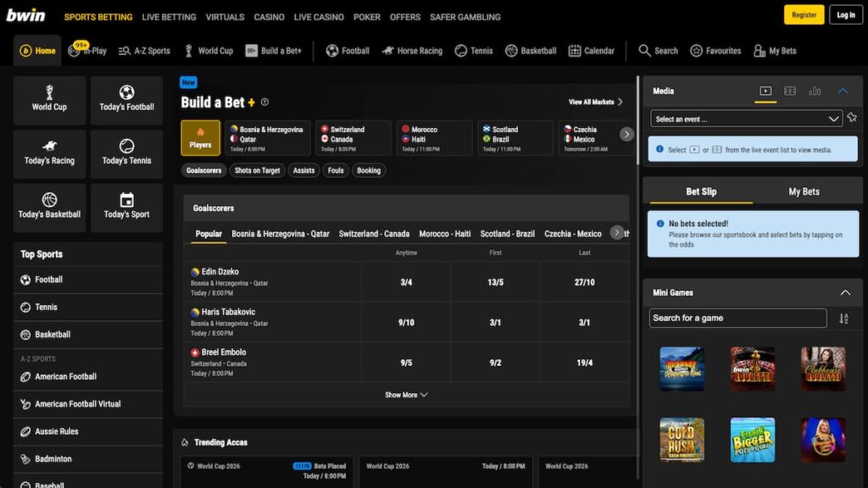This screenshot has height=488, width=868.
Task: Switch to the Live Betting menu
Action: coord(169,17)
